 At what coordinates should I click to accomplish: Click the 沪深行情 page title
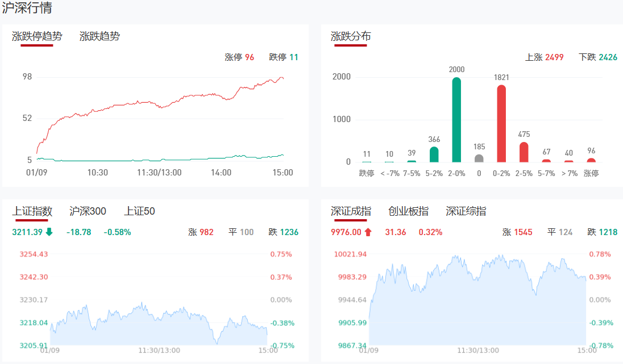pos(27,9)
